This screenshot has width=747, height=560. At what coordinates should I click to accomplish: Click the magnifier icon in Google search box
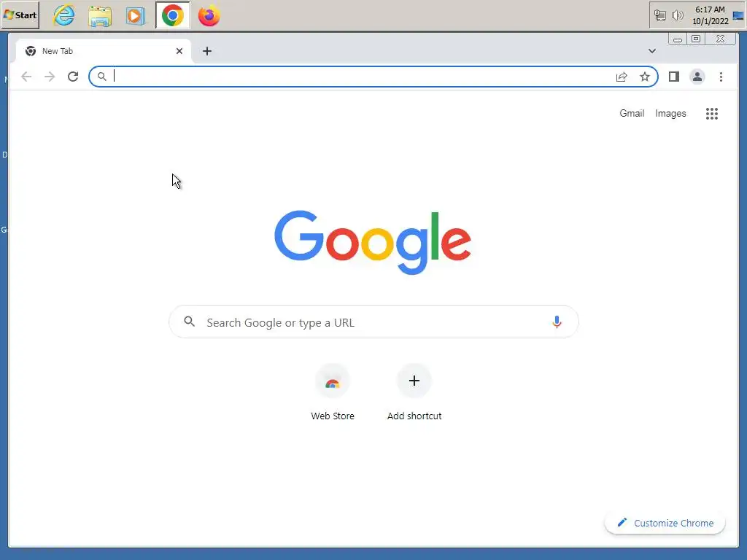tap(189, 322)
